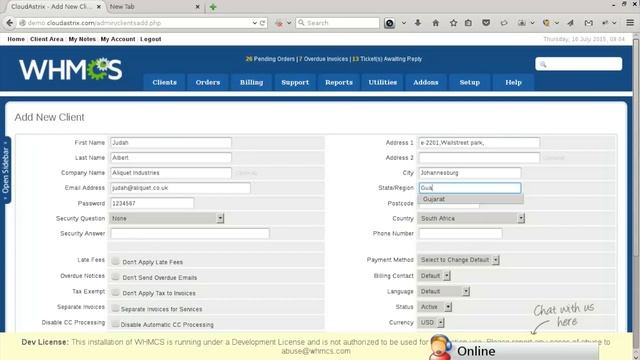
Task: Open the chat bubble toolbar icon
Action: pos(504,23)
